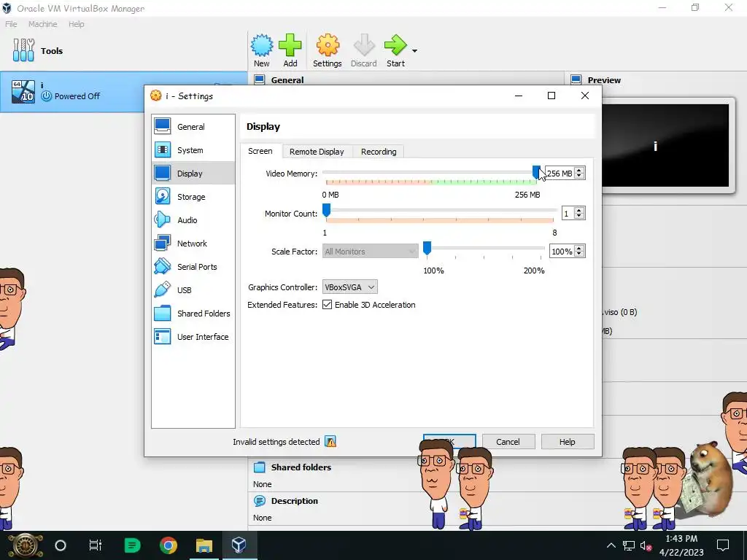Click the taskbar clock and date
Image resolution: width=747 pixels, height=560 pixels.
pyautogui.click(x=682, y=545)
